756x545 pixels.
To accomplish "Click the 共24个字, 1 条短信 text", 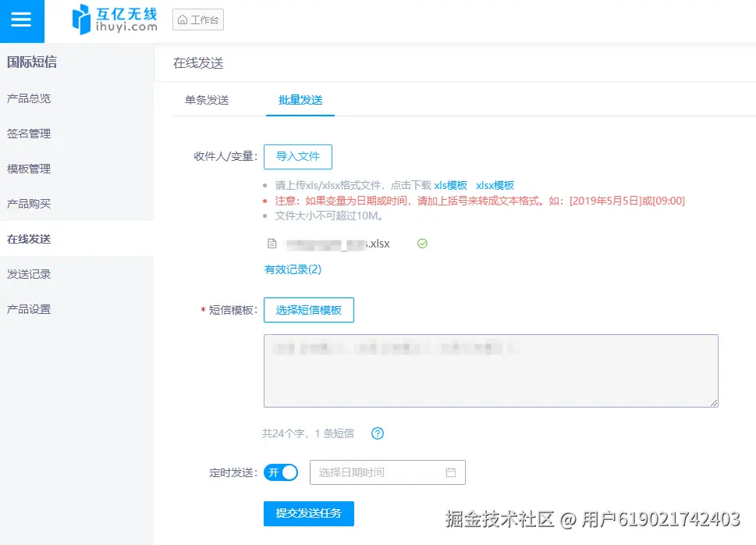I will point(308,433).
